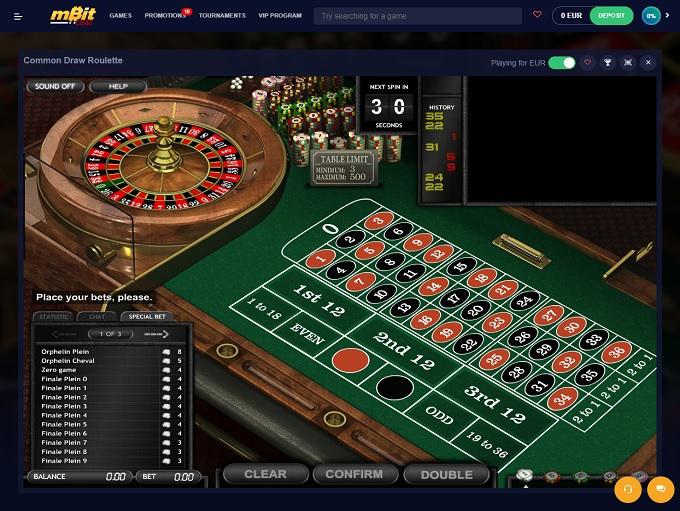Open the live chat bubble button
680x511 pixels.
tap(660, 489)
